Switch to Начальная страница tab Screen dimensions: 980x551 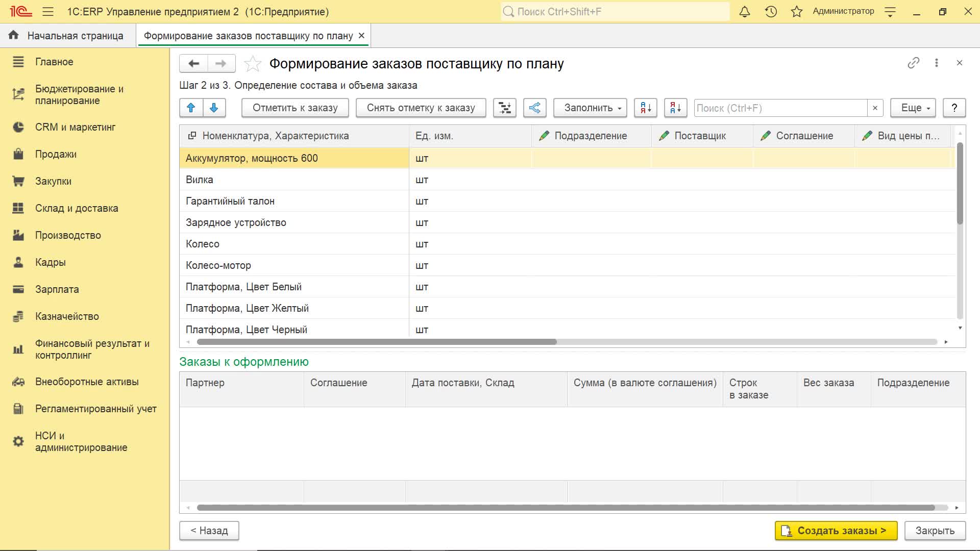(68, 36)
